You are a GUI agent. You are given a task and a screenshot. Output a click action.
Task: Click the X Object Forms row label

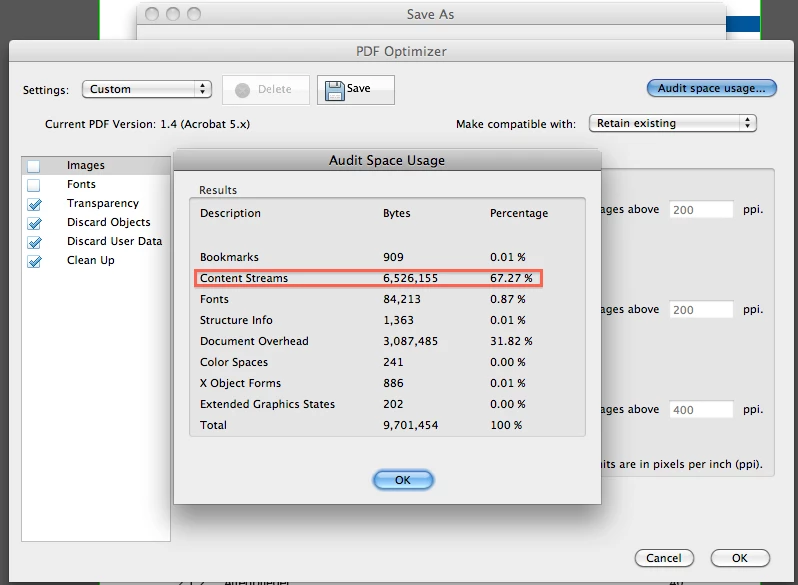pyautogui.click(x=240, y=383)
